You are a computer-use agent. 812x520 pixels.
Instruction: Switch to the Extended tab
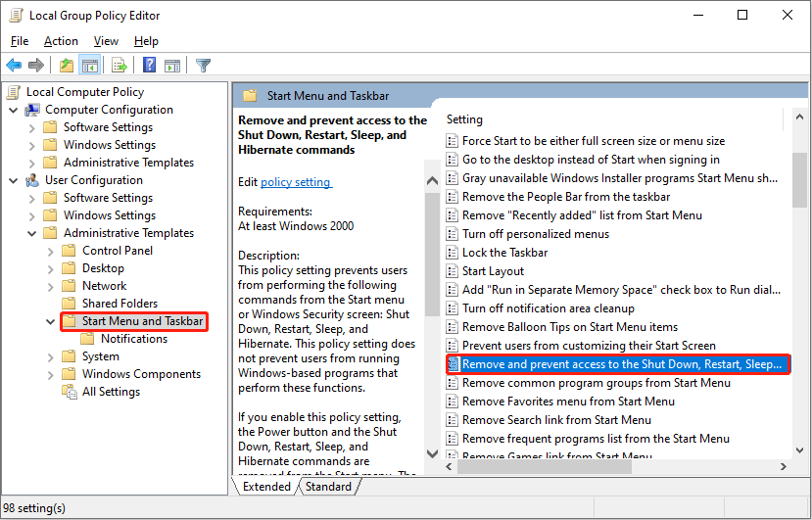pos(266,487)
